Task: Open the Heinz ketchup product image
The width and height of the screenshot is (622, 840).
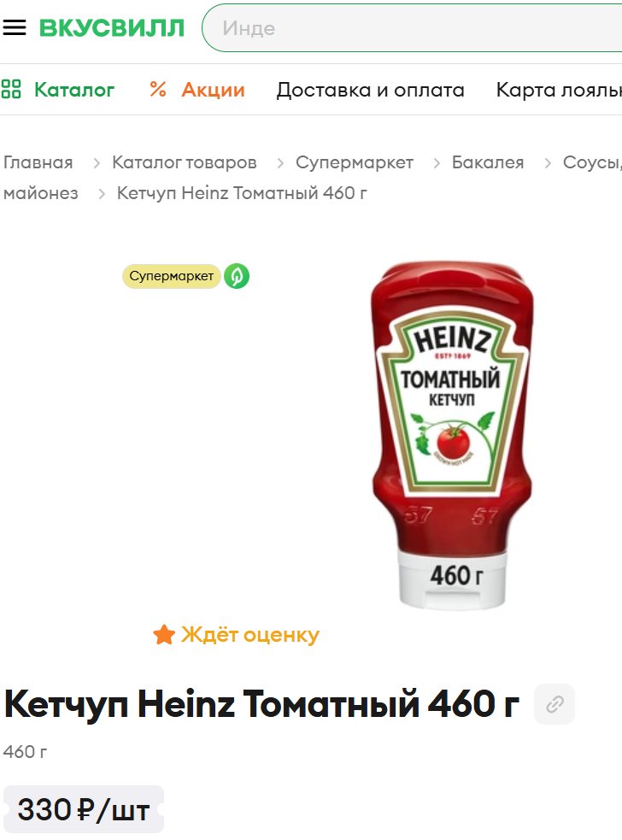Action: (x=452, y=436)
